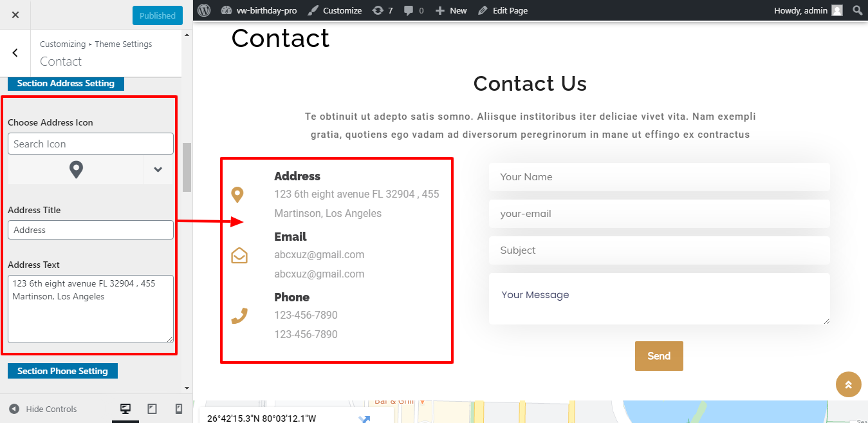The width and height of the screenshot is (868, 423).
Task: Open the updates counter showing 7
Action: (x=382, y=10)
